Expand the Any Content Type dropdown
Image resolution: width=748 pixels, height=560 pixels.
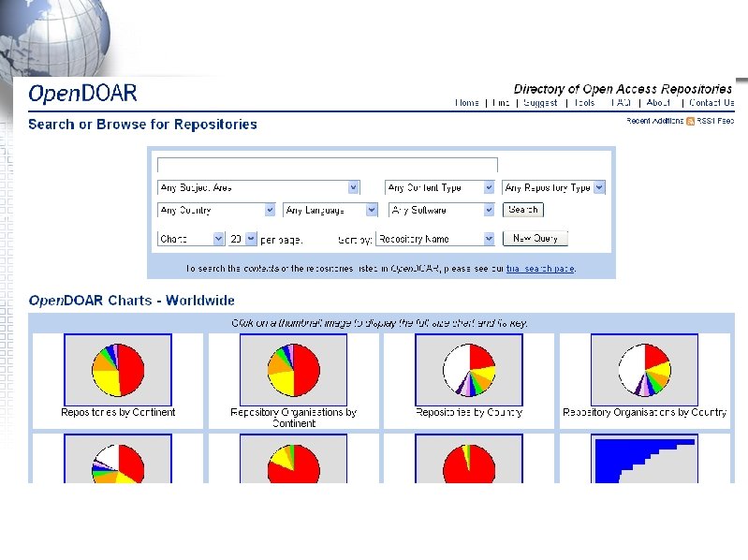[439, 187]
